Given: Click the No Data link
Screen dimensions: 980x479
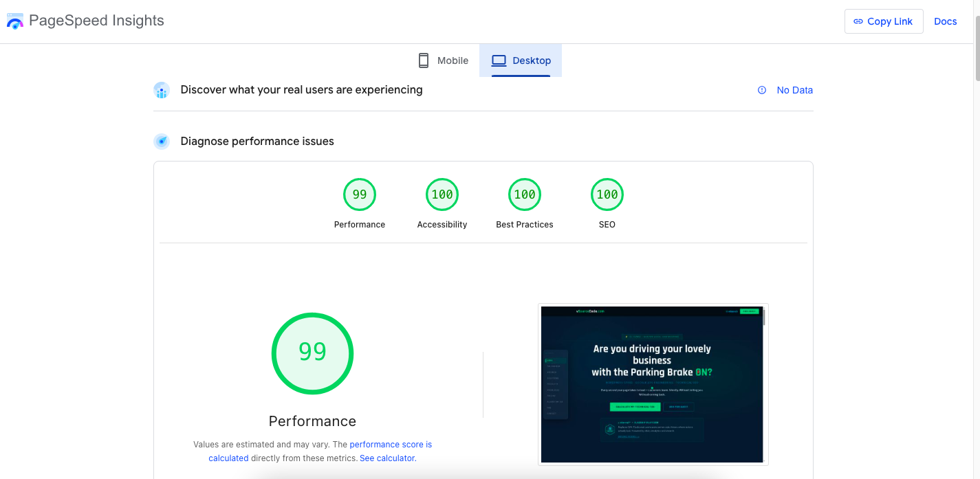Looking at the screenshot, I should click(795, 90).
